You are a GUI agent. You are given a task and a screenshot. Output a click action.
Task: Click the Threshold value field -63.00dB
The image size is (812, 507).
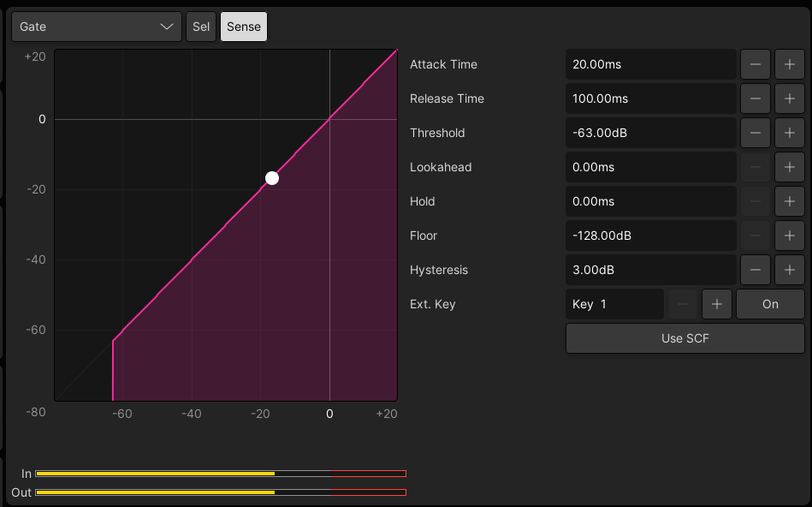(x=650, y=133)
